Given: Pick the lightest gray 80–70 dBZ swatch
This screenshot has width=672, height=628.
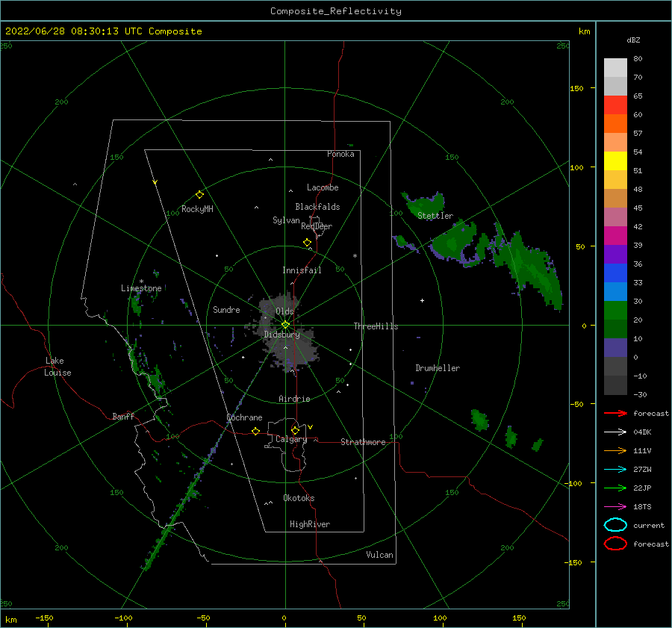Looking at the screenshot, I should (615, 68).
